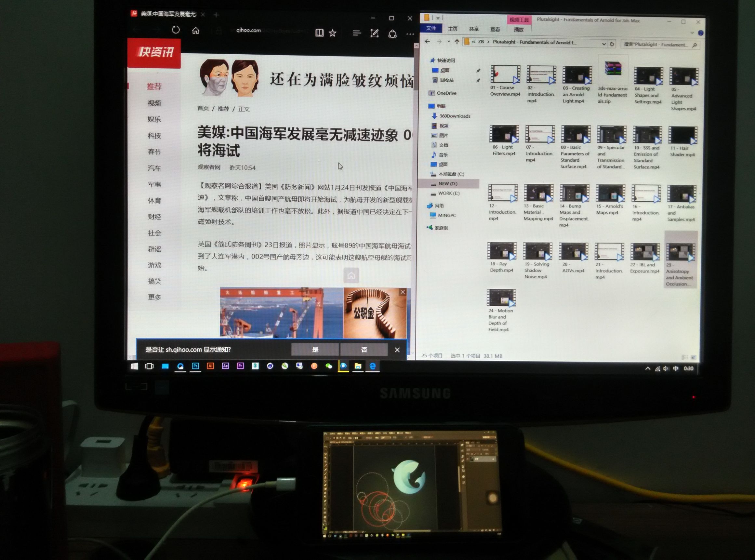This screenshot has width=755, height=560.
Task: Click the 快资讯 site logo
Action: click(x=154, y=53)
